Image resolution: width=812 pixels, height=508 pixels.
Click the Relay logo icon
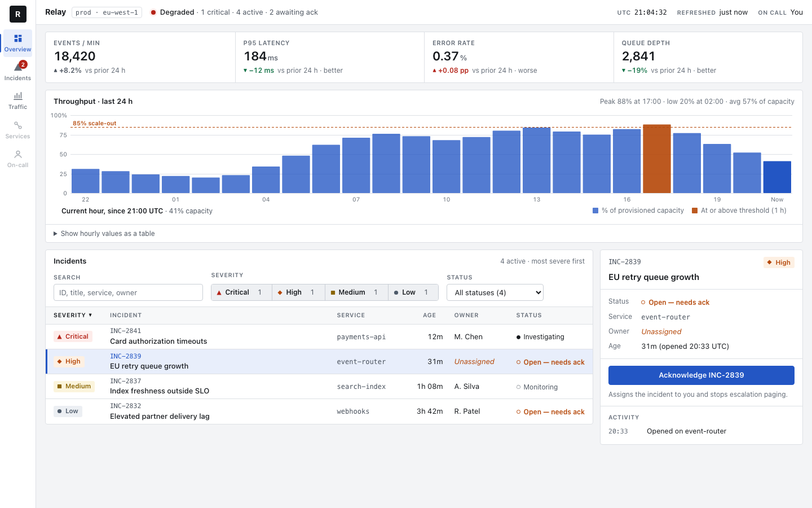click(x=18, y=14)
